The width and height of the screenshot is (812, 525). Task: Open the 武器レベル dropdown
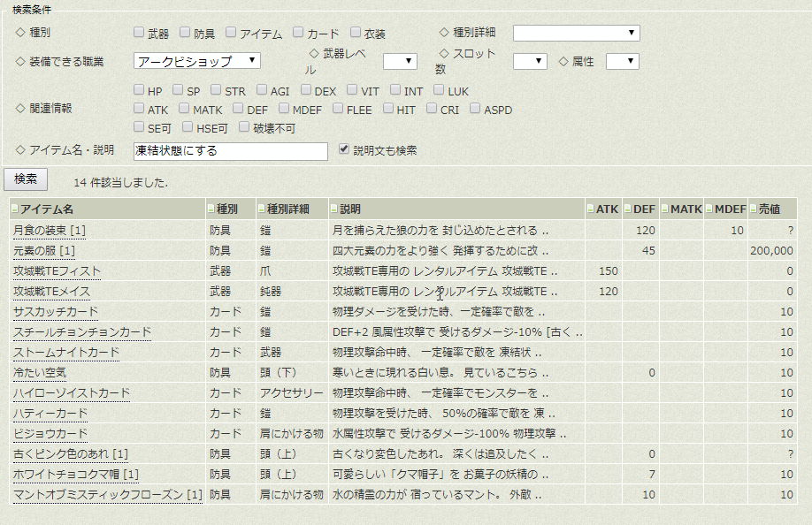pyautogui.click(x=401, y=62)
